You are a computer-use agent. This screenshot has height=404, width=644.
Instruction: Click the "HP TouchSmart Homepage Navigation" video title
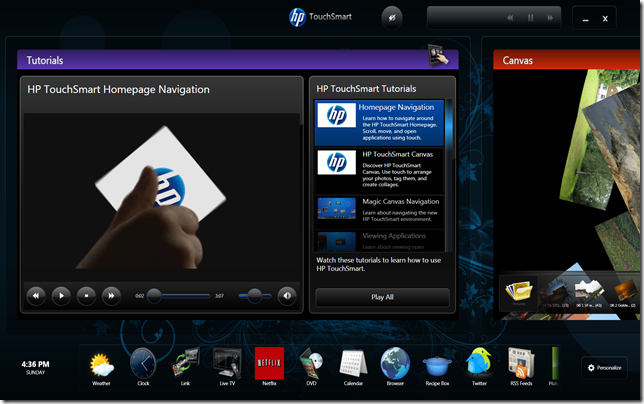click(x=118, y=90)
